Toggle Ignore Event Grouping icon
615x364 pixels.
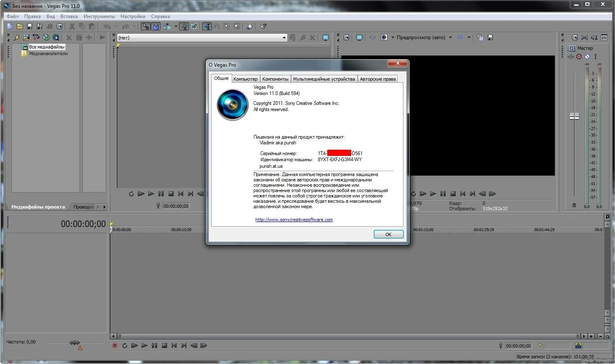(x=194, y=26)
